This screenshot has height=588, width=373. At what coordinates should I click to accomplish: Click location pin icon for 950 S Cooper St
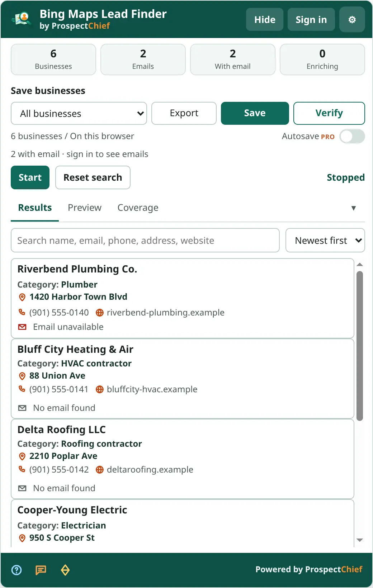pos(22,538)
